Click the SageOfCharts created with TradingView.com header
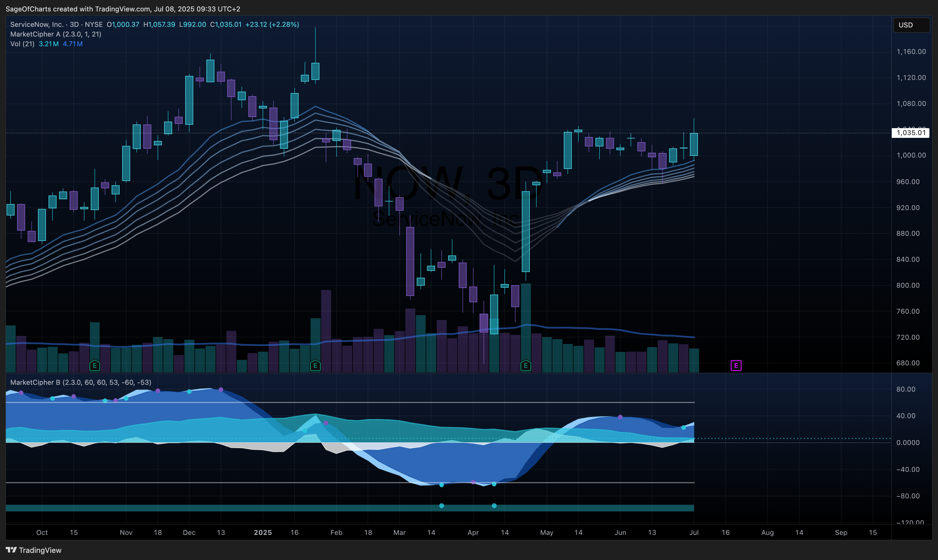Screen dimensions: 938x560 pyautogui.click(x=123, y=9)
